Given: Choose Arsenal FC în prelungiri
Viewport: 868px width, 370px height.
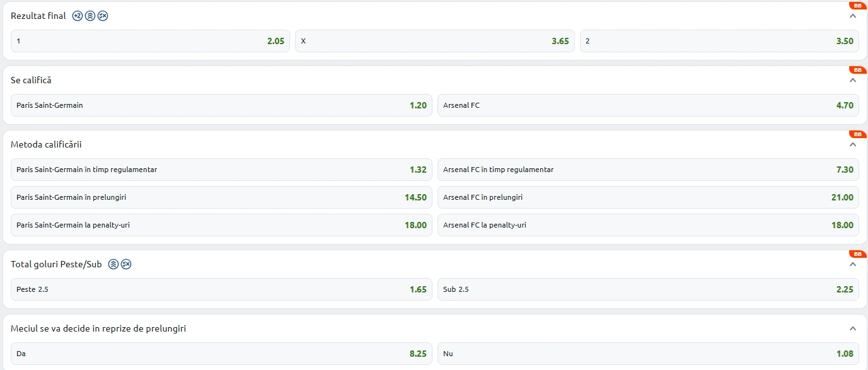Looking at the screenshot, I should click(648, 197).
